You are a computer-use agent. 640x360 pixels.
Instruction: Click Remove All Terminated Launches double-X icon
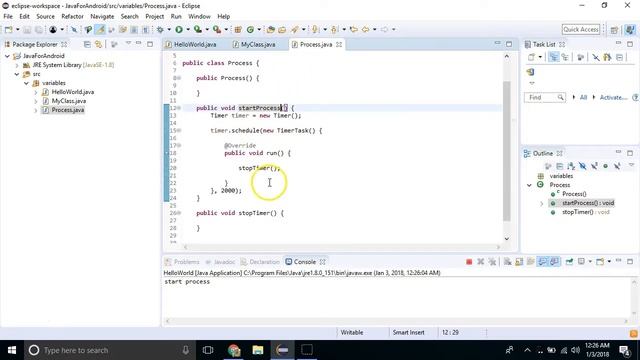click(492, 262)
